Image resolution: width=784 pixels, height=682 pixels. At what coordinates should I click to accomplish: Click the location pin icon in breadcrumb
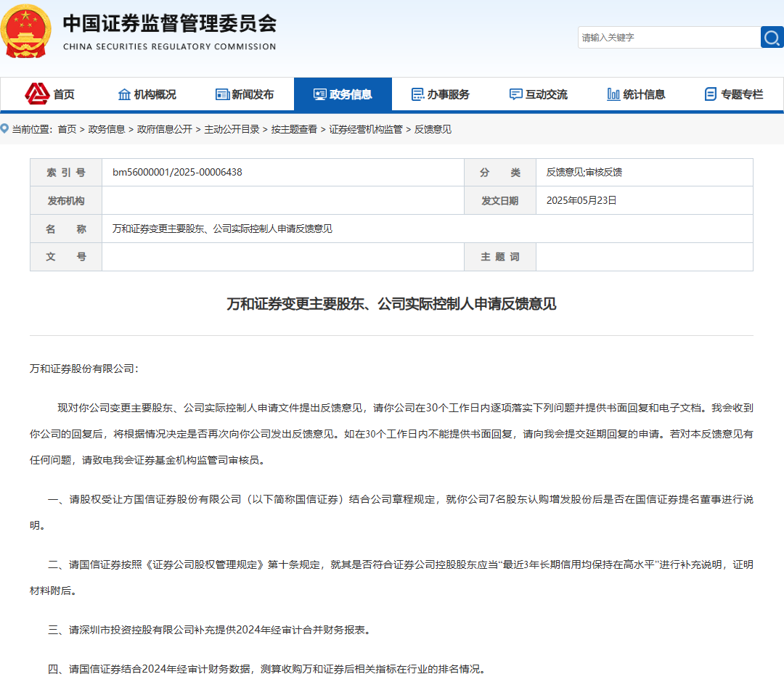coord(4,129)
